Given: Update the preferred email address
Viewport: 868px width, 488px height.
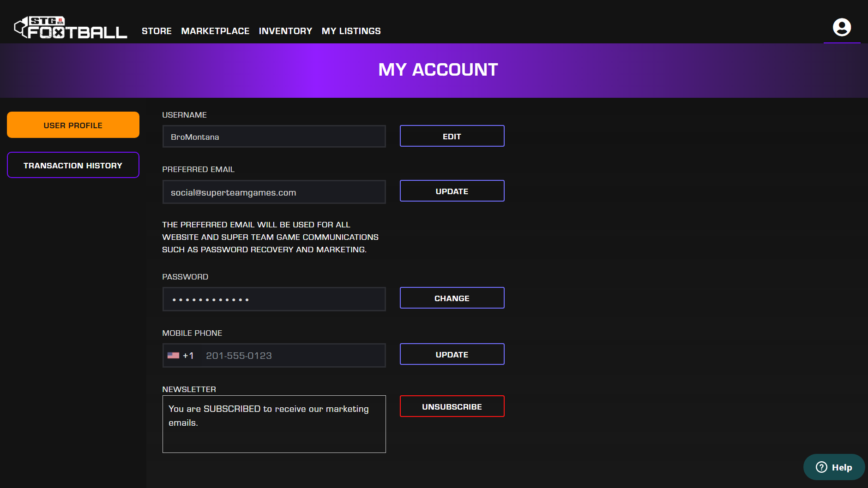Looking at the screenshot, I should coord(452,191).
